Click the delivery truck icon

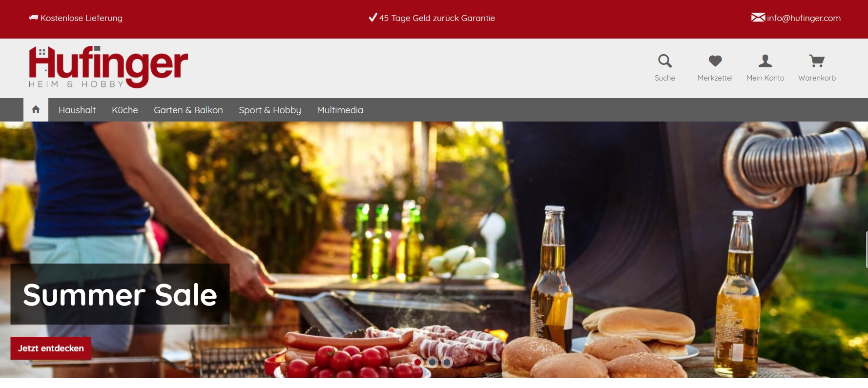33,18
